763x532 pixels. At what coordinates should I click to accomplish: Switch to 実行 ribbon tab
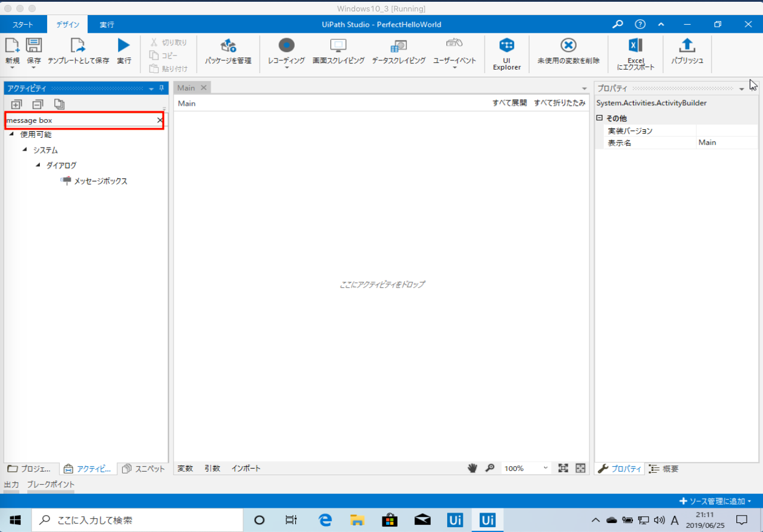106,25
